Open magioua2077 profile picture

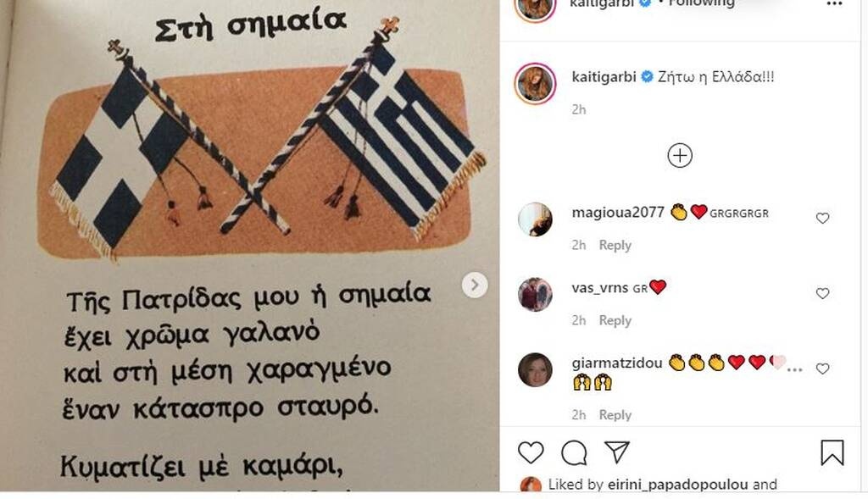[x=536, y=219]
